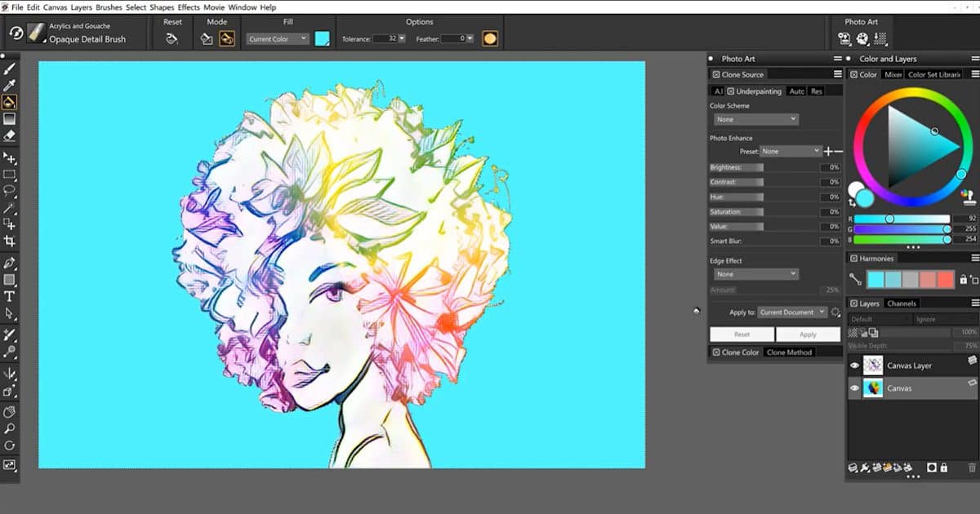The image size is (980, 514).
Task: Open the Photo Enhance Preset dropdown
Action: tap(791, 151)
